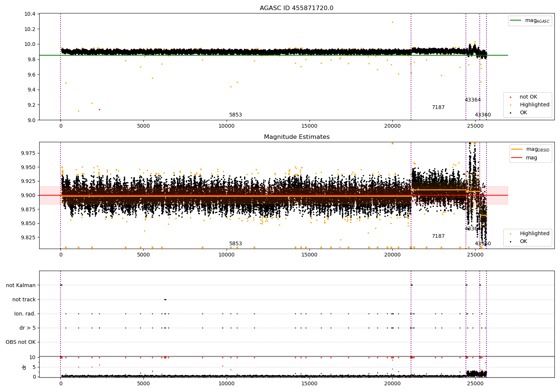The image size is (560, 392).
Task: Click the red 'not OK' point in top plot
Action: coord(99,109)
